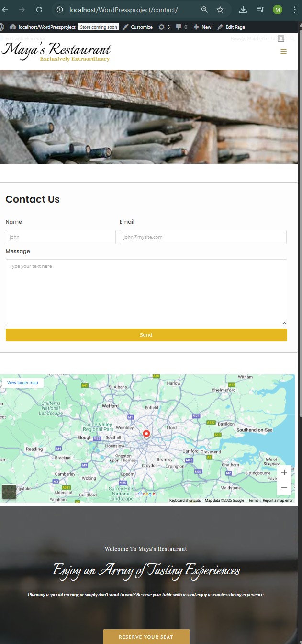Open the updates counter showing 5
The height and width of the screenshot is (644, 302).
(x=164, y=27)
